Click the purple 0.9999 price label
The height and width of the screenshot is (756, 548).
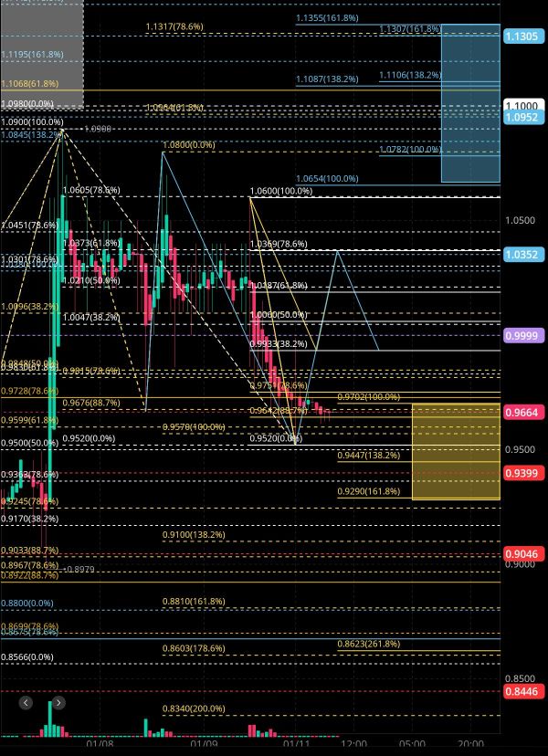click(x=524, y=336)
